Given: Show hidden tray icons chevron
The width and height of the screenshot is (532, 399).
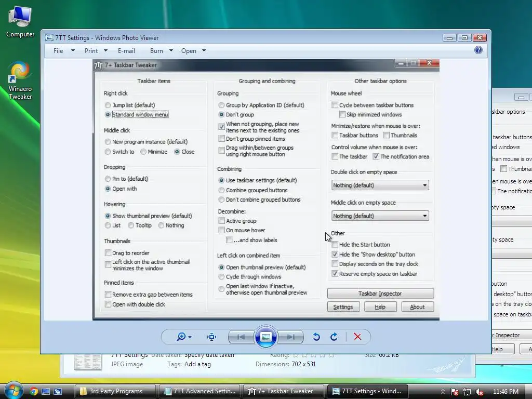Looking at the screenshot, I should click(x=443, y=392).
